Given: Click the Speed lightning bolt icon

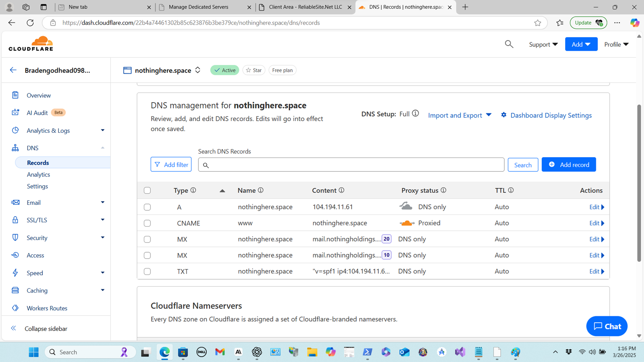Looking at the screenshot, I should click(x=15, y=273).
